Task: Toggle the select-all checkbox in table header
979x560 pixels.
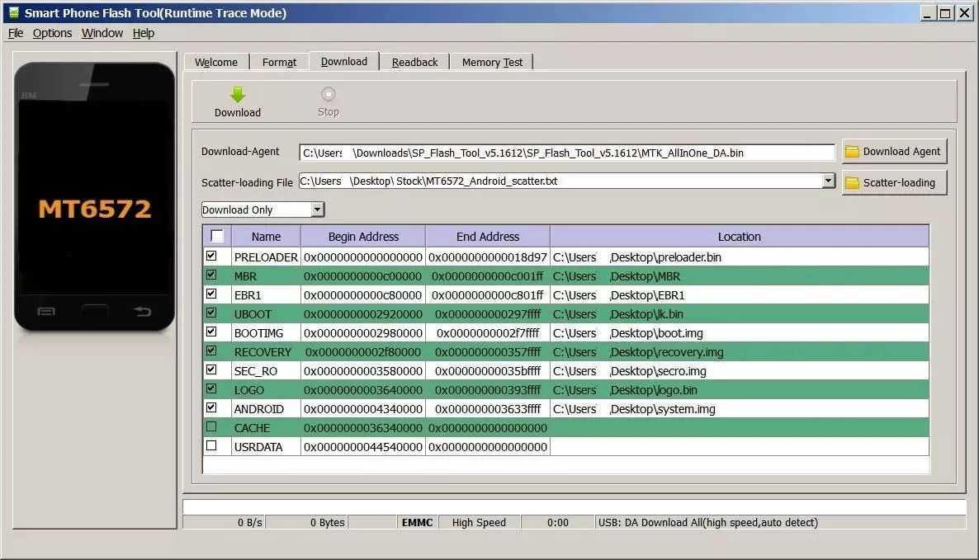Action: click(217, 237)
